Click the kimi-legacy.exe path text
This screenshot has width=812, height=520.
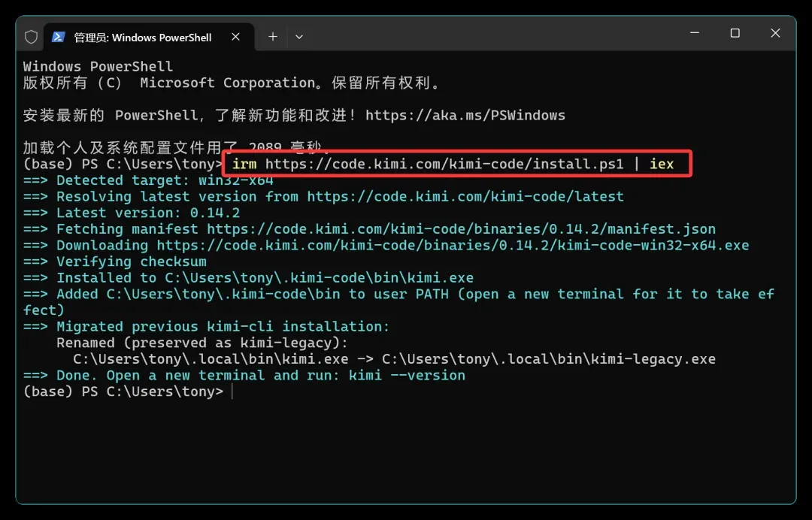548,359
